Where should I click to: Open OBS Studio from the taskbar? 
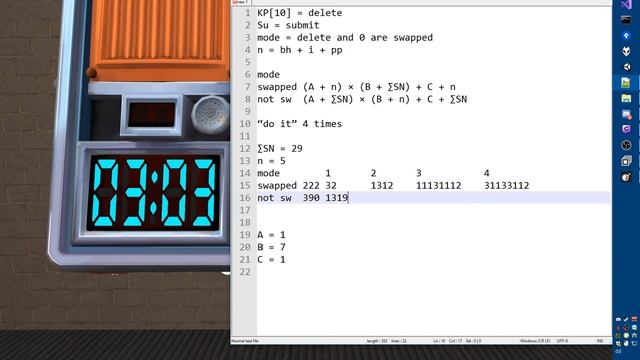(626, 145)
